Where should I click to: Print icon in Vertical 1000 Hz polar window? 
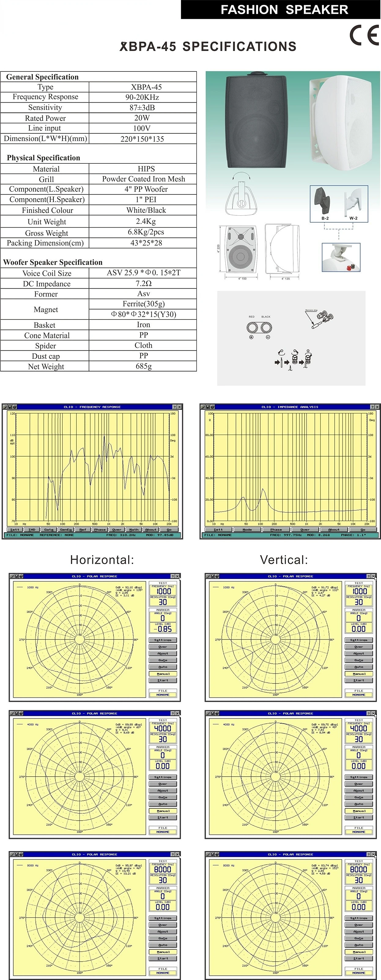click(217, 576)
